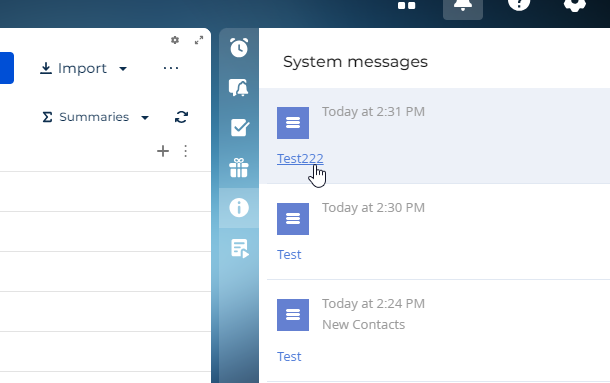This screenshot has width=610, height=383.
Task: Click message icon for 2:31 PM entry
Action: pyautogui.click(x=293, y=123)
